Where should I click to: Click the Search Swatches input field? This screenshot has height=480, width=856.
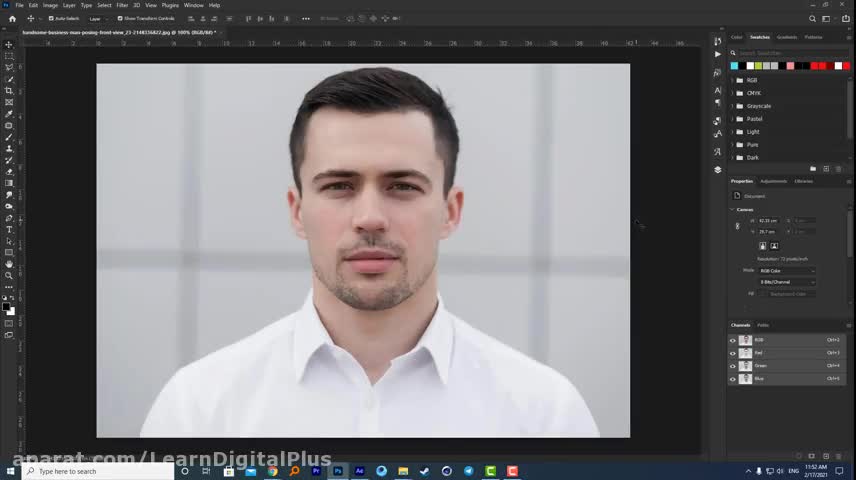790,53
